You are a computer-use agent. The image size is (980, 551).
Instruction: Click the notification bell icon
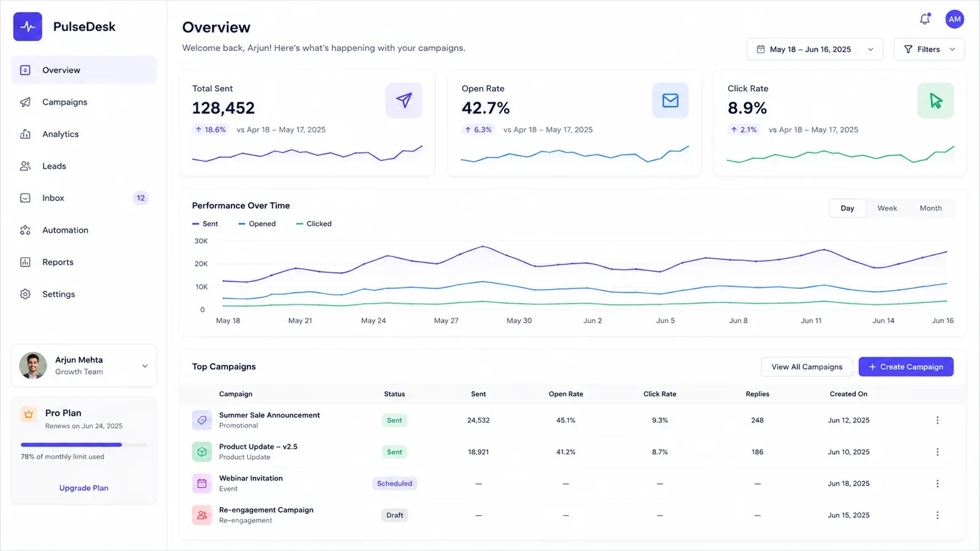[925, 19]
